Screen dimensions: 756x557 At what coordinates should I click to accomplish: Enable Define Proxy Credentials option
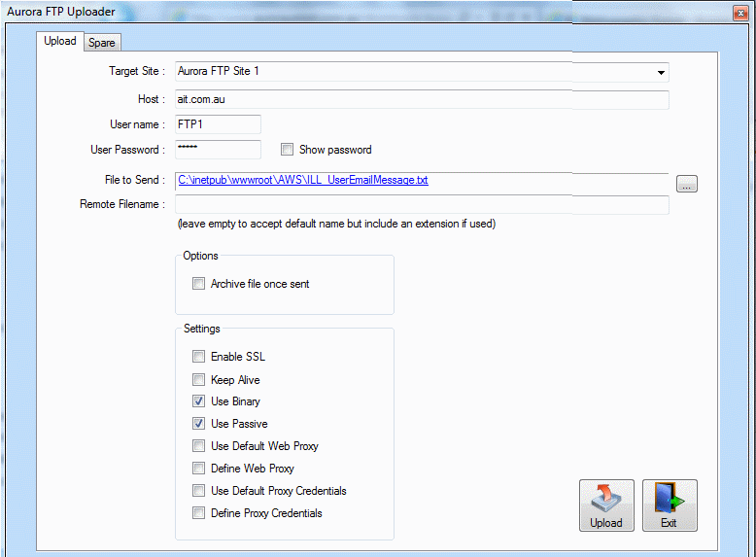coord(198,512)
